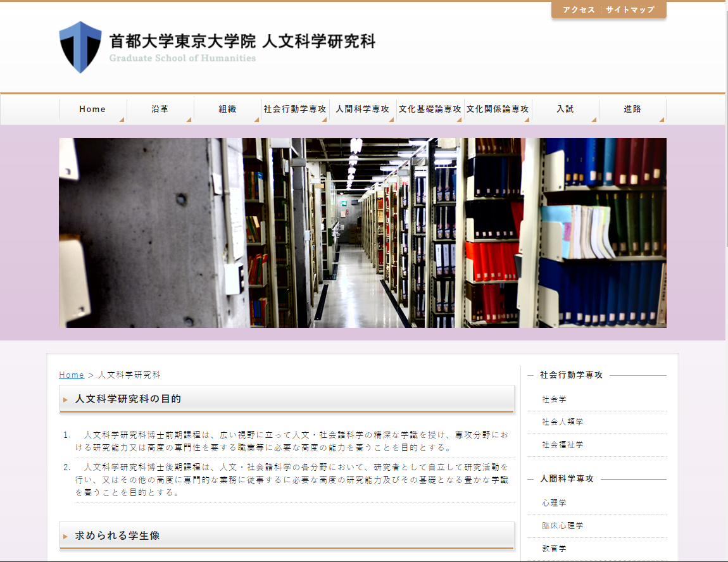728x562 pixels.
Task: Open the 社会福祉学 sidebar link
Action: pyautogui.click(x=562, y=444)
